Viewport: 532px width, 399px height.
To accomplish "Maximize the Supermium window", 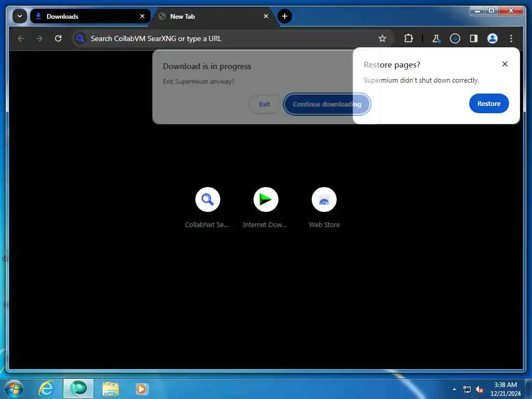I will 491,11.
